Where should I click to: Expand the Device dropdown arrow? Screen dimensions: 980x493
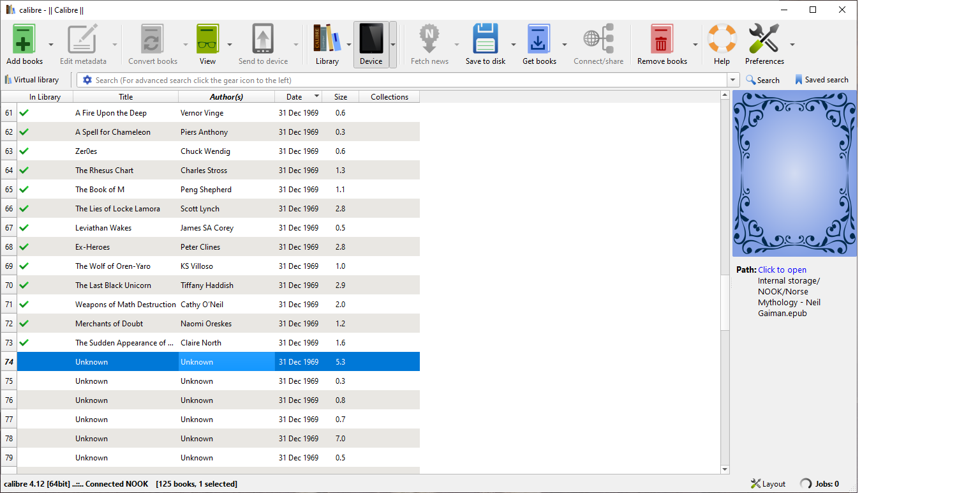tap(393, 45)
